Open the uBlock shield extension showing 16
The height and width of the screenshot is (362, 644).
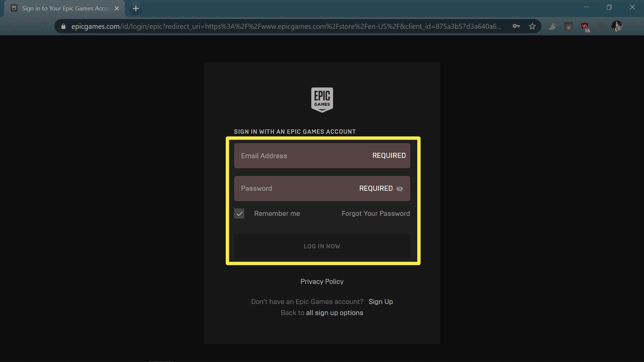(x=585, y=27)
